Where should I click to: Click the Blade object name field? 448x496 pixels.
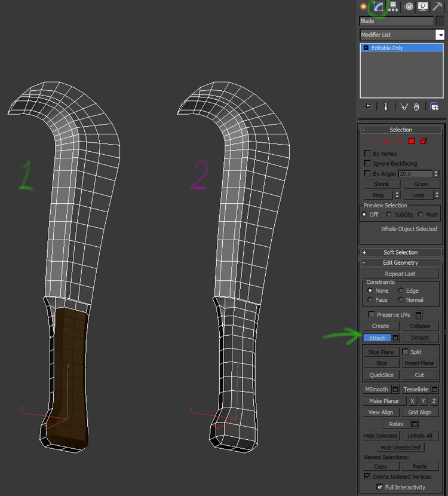[x=397, y=21]
